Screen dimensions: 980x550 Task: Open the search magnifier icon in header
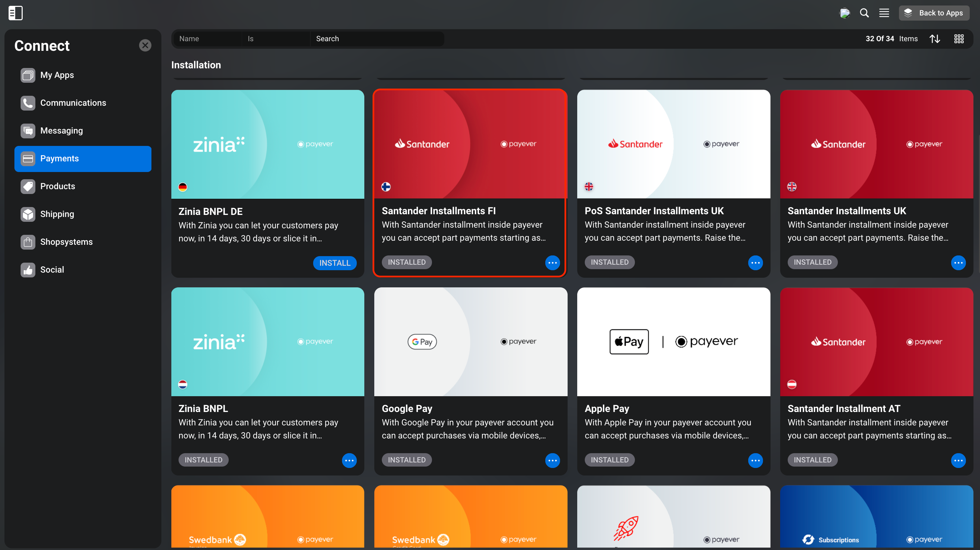coord(864,13)
